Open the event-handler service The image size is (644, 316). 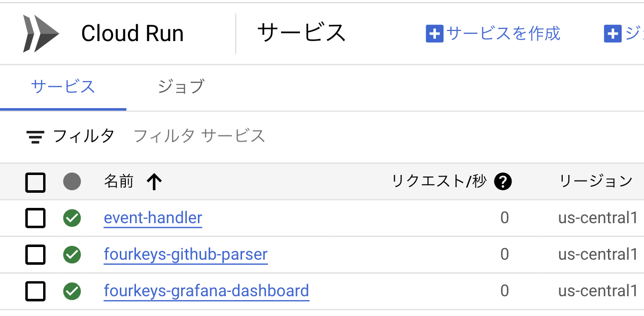point(153,218)
